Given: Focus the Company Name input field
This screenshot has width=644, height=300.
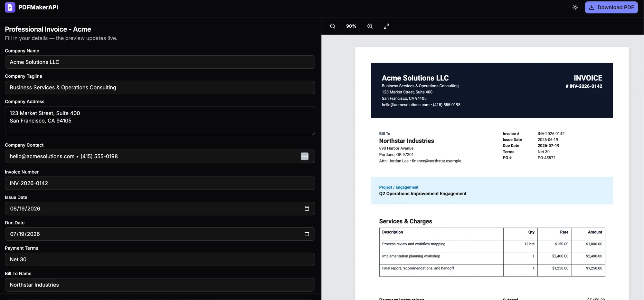Looking at the screenshot, I should pyautogui.click(x=160, y=62).
